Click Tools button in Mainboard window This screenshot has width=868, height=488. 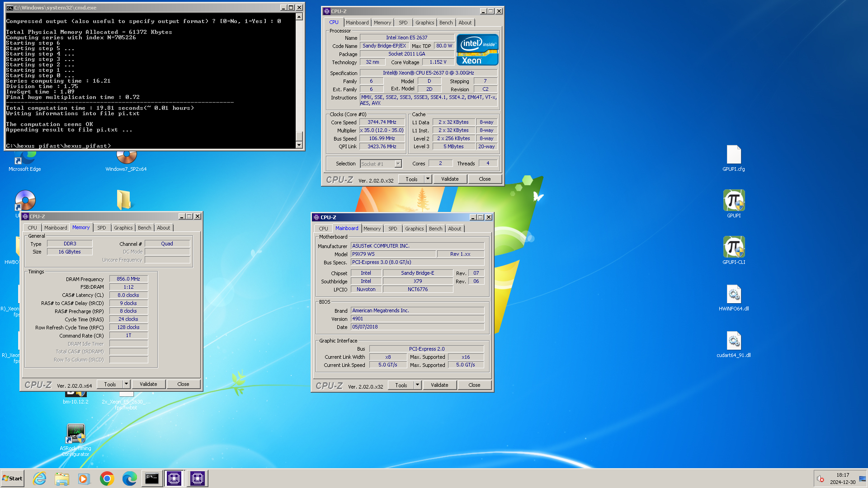pos(401,385)
